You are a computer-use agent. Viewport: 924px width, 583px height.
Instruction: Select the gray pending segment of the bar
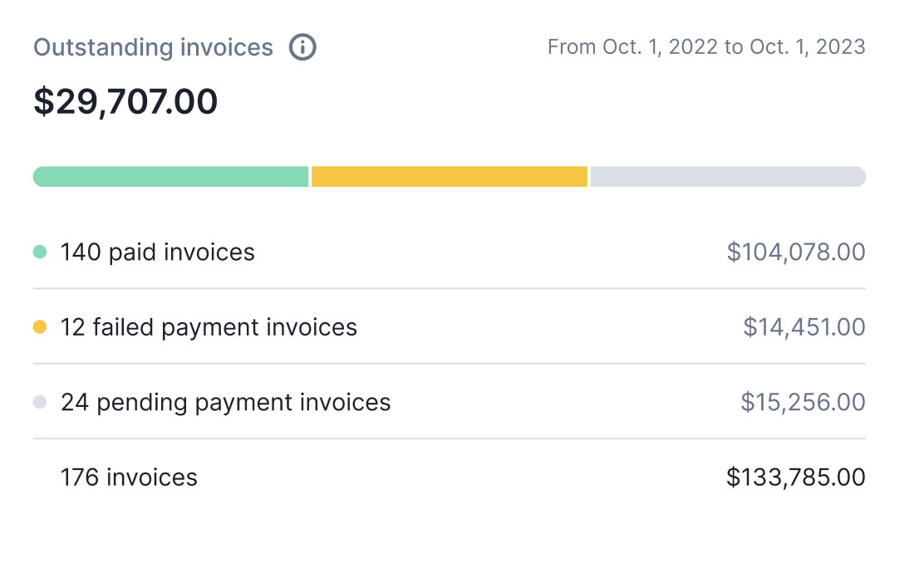tap(728, 177)
